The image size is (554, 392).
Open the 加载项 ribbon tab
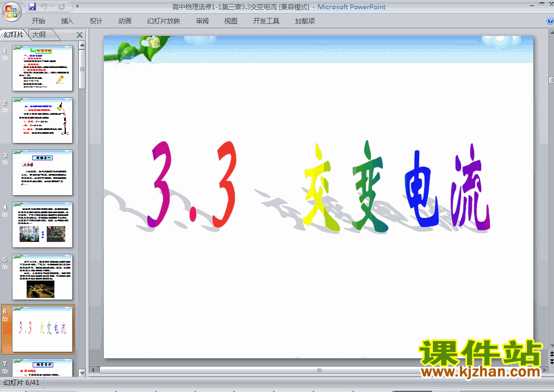pos(304,21)
